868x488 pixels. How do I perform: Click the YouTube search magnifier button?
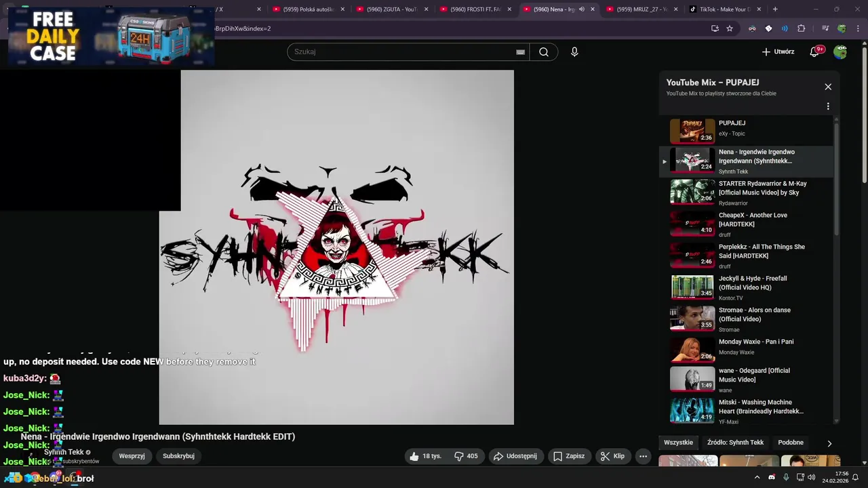(544, 52)
